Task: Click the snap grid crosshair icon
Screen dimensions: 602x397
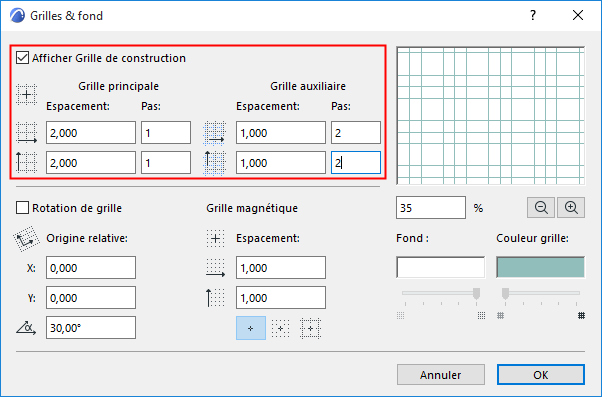Action: 215,239
